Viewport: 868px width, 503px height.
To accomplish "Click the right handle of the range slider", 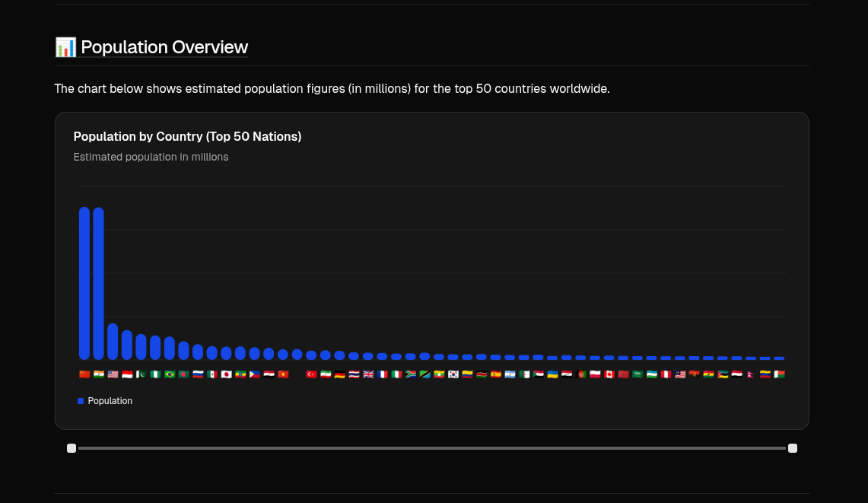I will coord(792,448).
